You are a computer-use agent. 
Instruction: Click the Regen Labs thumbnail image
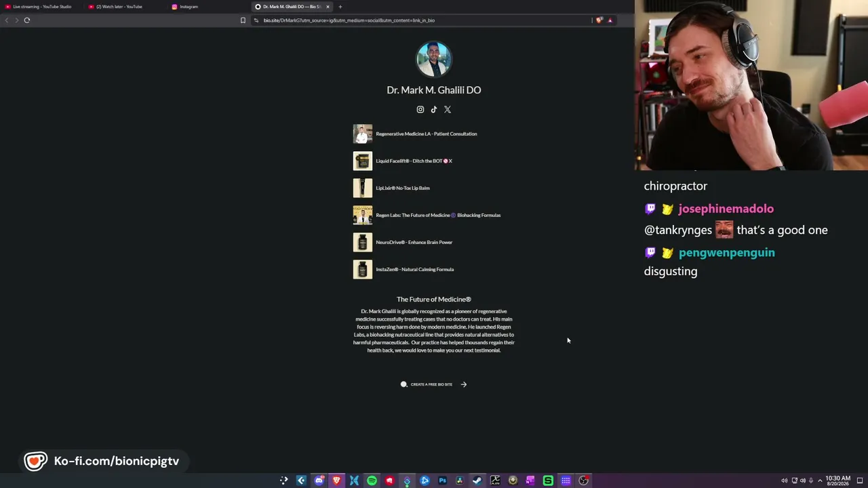363,215
